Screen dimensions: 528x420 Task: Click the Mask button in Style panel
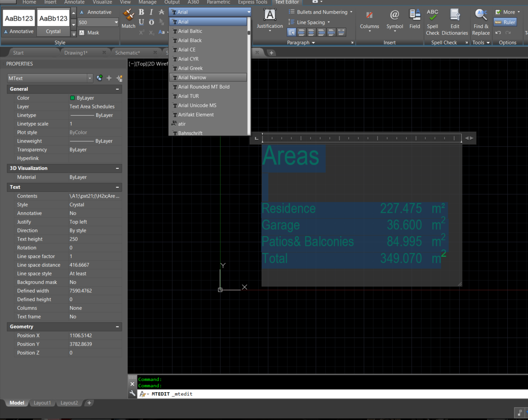pos(90,32)
